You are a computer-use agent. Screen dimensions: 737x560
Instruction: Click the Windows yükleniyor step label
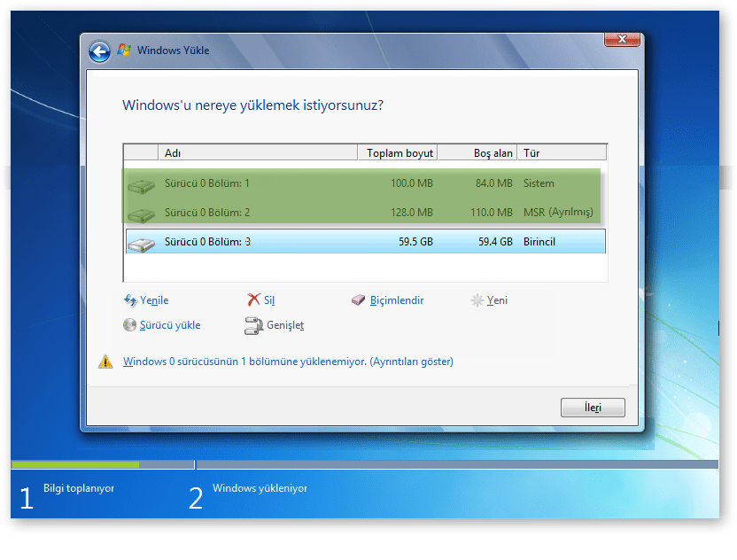[x=260, y=488]
